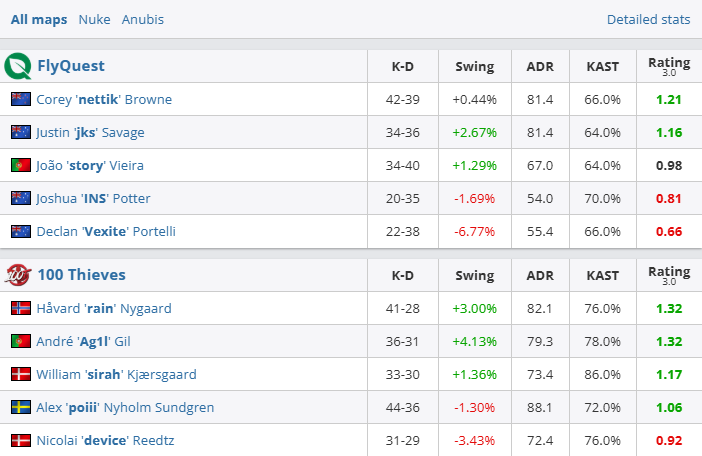Image resolution: width=702 pixels, height=456 pixels.
Task: Click the Danish flag beside Nicolai 'device' Reedtz
Action: (20, 440)
